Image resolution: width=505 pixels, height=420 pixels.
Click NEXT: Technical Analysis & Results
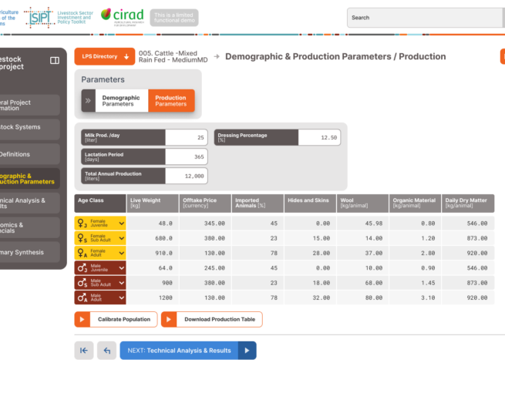(179, 351)
